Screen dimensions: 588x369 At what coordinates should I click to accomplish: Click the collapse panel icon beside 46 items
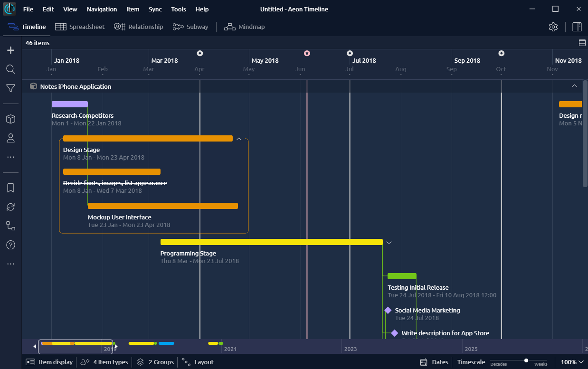point(582,43)
